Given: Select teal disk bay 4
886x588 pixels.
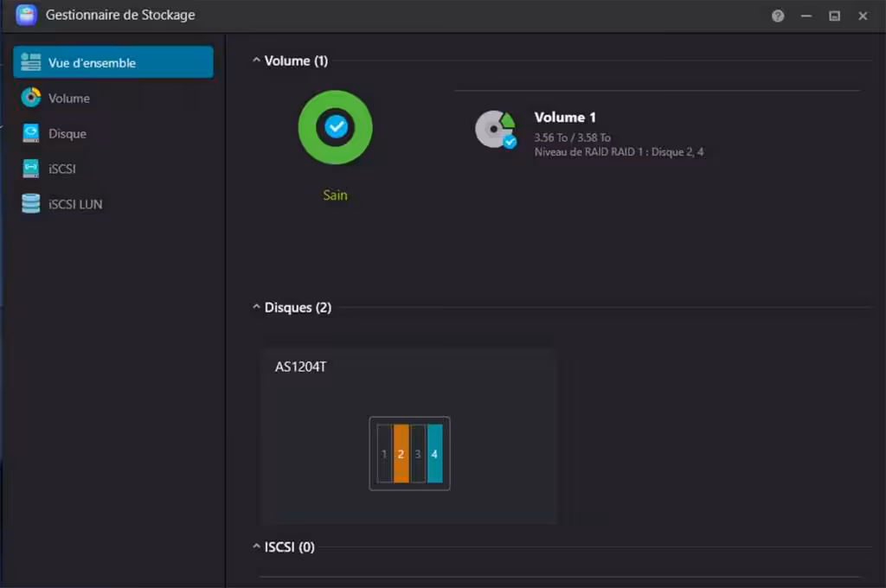Looking at the screenshot, I should coord(434,454).
